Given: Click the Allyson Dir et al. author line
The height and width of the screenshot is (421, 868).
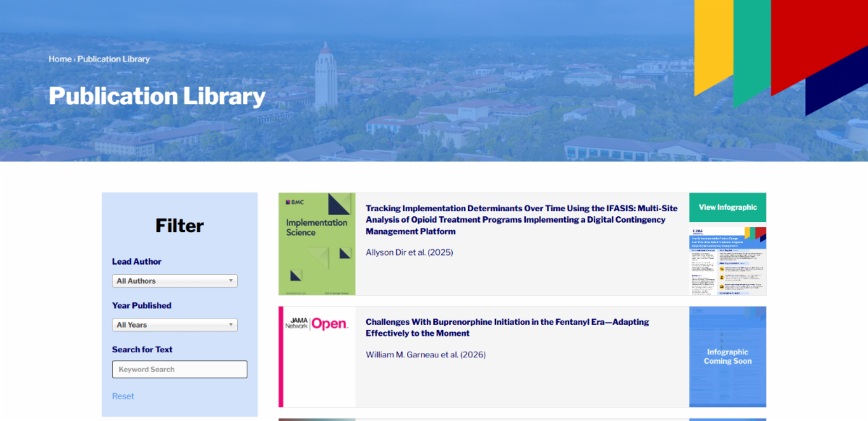Looking at the screenshot, I should (409, 252).
